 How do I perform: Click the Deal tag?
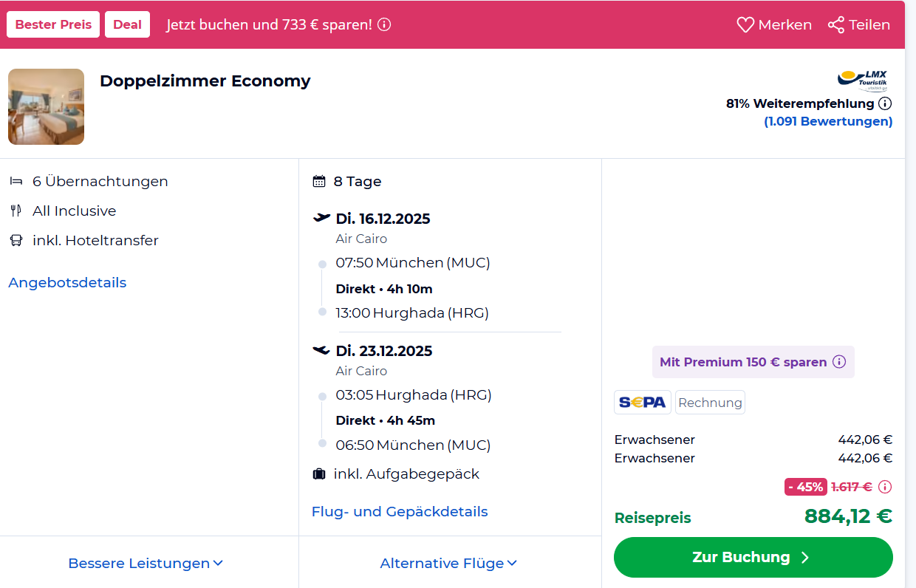(x=127, y=24)
